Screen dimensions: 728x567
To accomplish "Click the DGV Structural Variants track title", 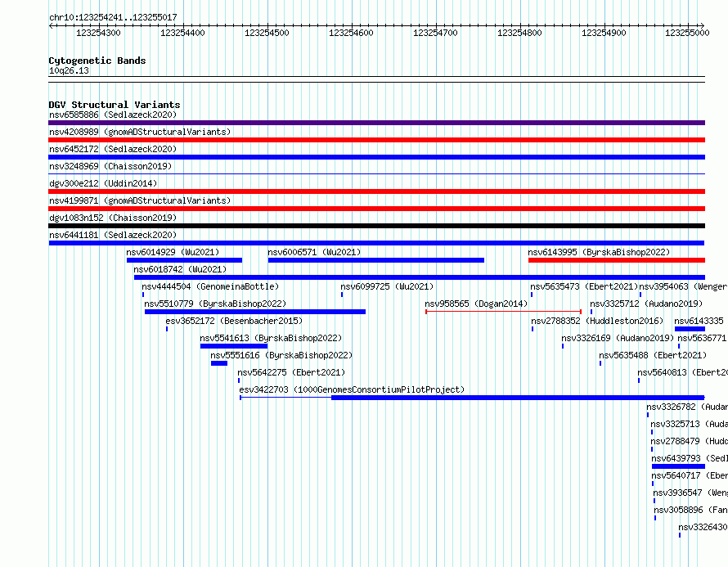I will click(115, 105).
